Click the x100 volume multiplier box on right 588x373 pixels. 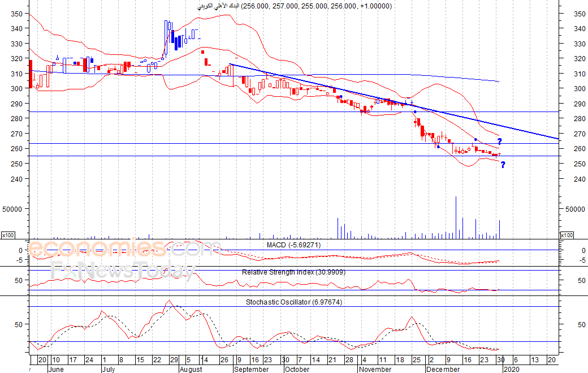pos(567,235)
